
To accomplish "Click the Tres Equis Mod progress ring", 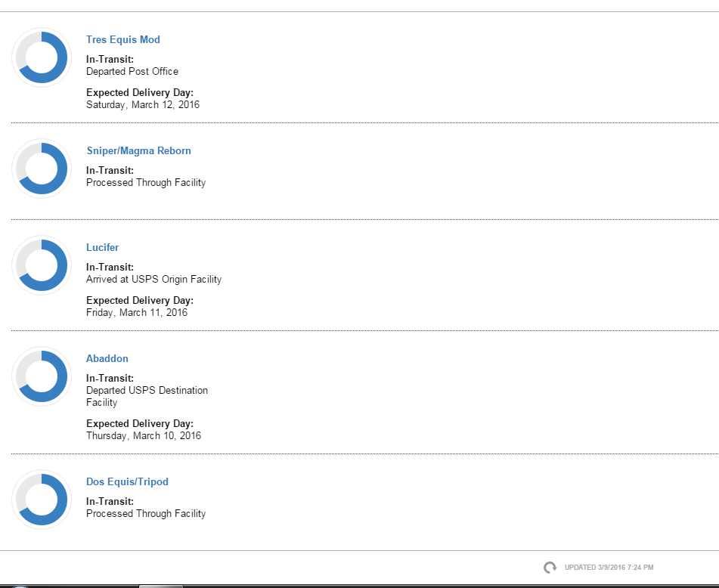I will 42,57.
